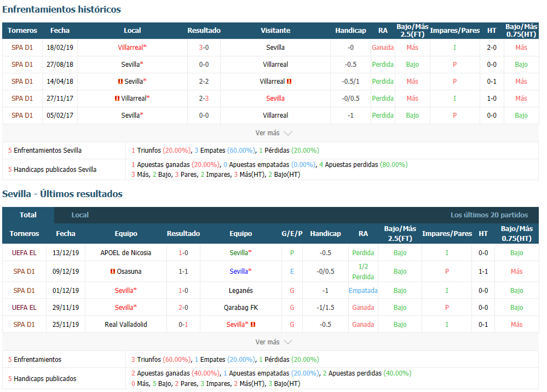Open APOEL de Nicosia team link

point(125,253)
